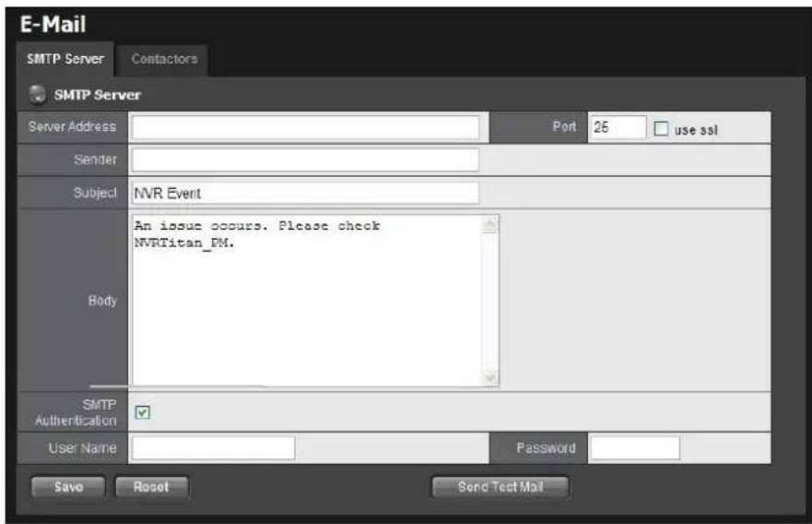The height and width of the screenshot is (524, 812).
Task: Click the SMTP Server section globe icon
Action: click(37, 94)
